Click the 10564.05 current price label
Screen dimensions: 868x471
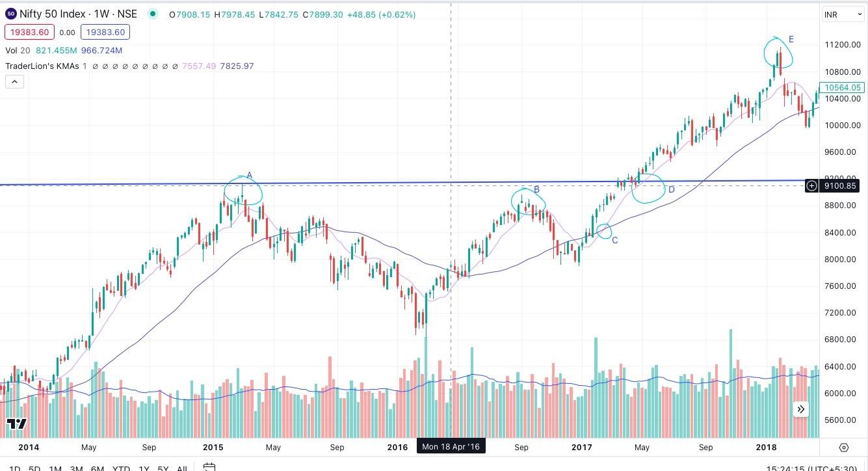tap(841, 88)
